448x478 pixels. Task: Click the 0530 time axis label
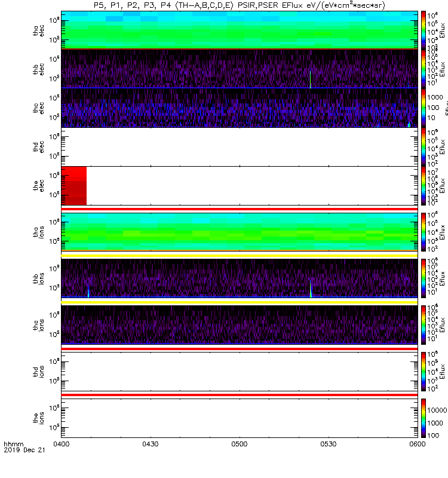click(x=328, y=444)
